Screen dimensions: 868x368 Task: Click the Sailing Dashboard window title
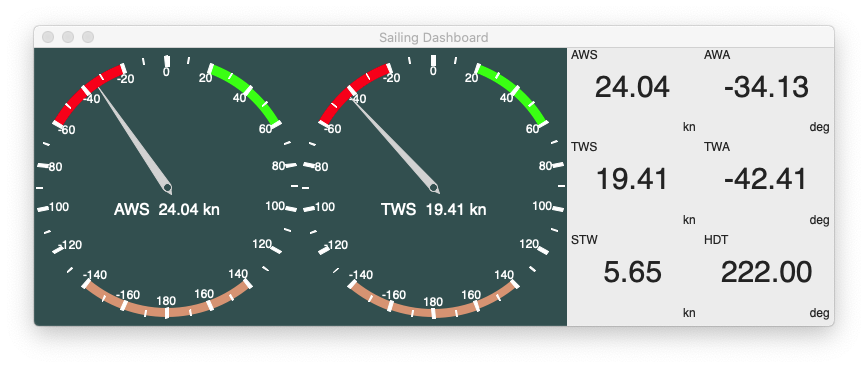[x=433, y=38]
